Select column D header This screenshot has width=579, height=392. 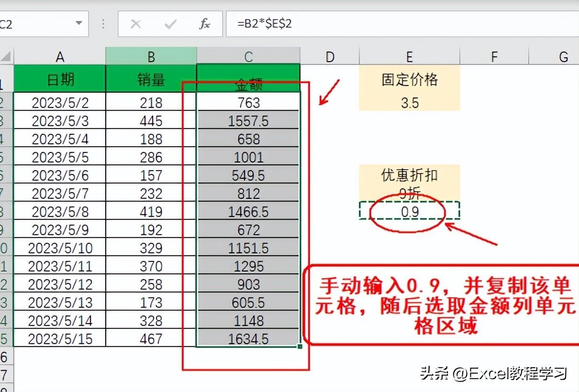click(330, 56)
